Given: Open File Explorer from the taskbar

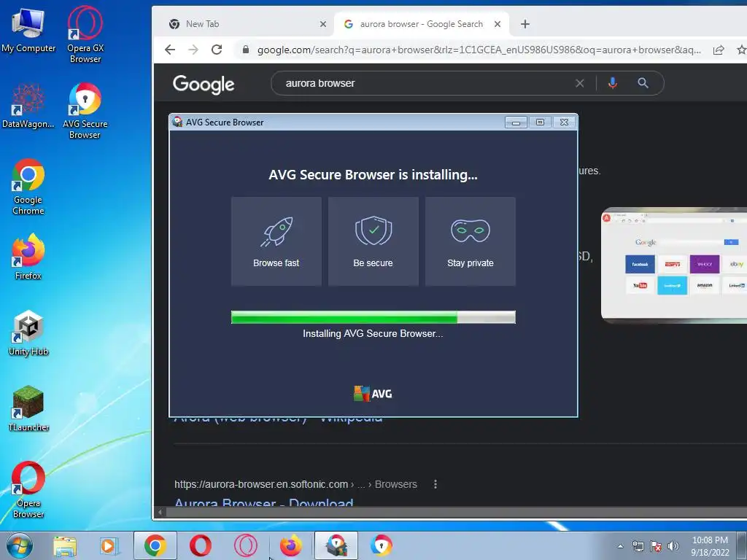Looking at the screenshot, I should [x=65, y=545].
